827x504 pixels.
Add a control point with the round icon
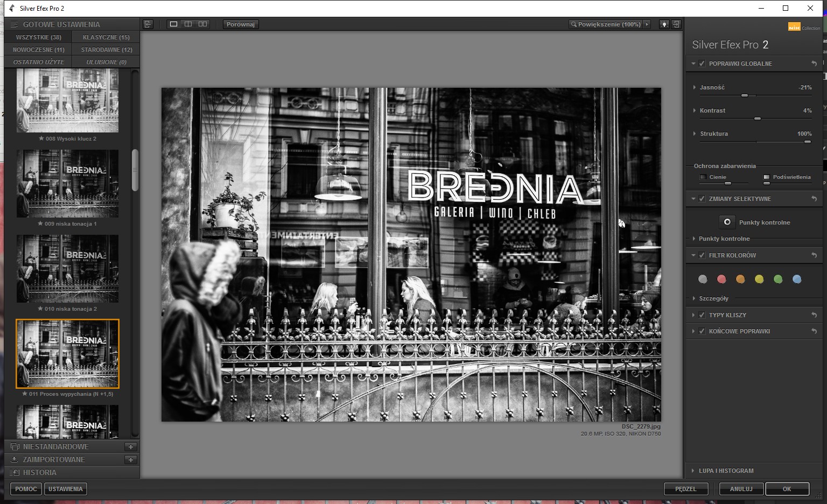coord(727,222)
